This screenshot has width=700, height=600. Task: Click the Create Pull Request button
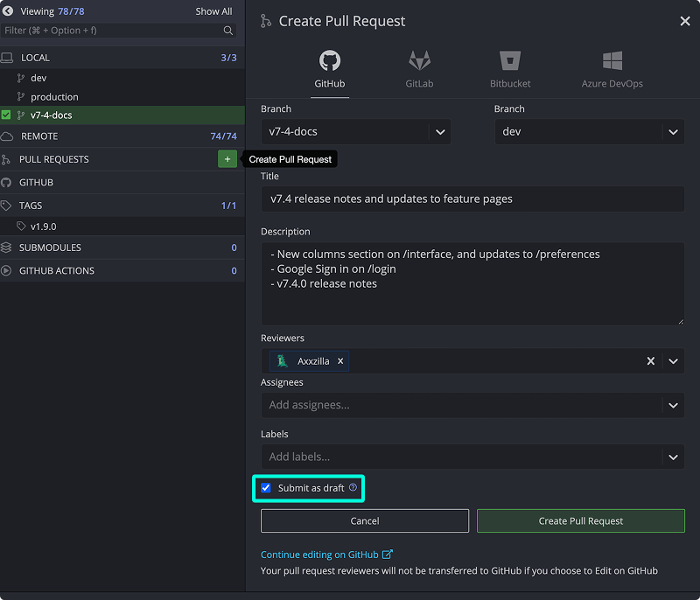[x=580, y=520]
